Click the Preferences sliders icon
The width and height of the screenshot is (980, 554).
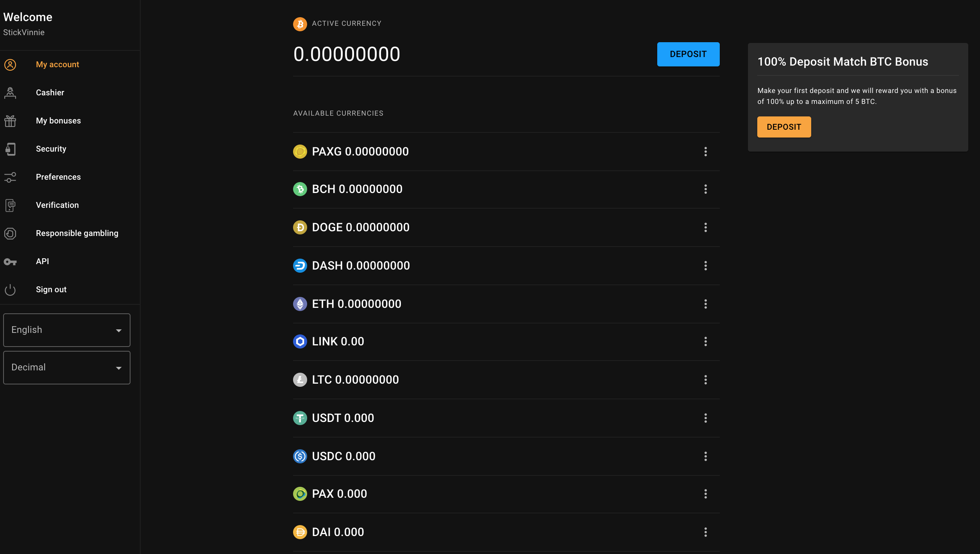point(10,177)
